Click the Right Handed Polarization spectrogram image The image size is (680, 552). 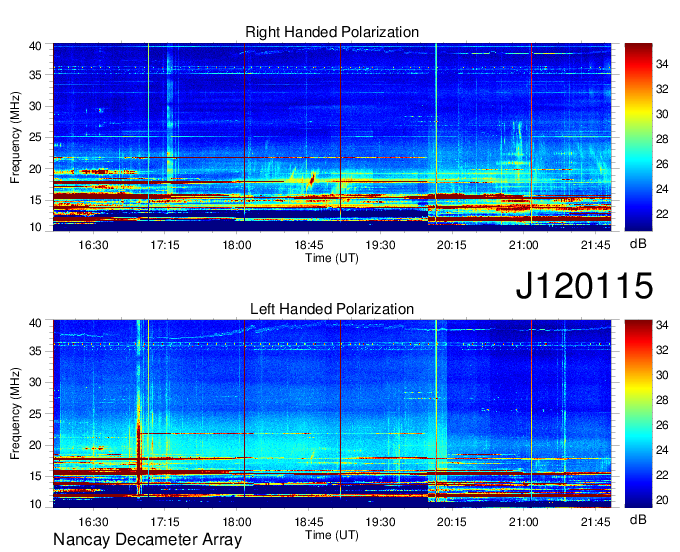[x=332, y=137]
